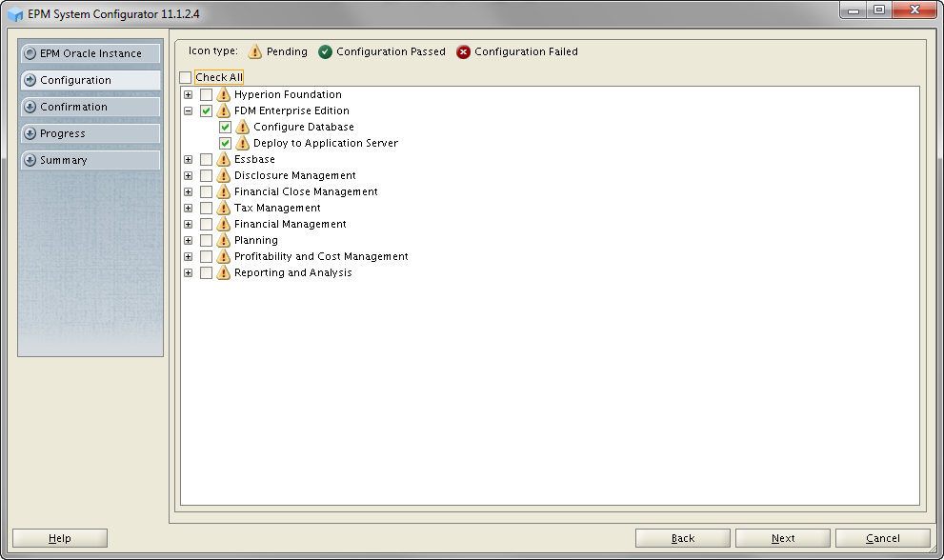Click the pending icon beside Financial Close Management
Image resolution: width=944 pixels, height=560 pixels.
pos(223,192)
